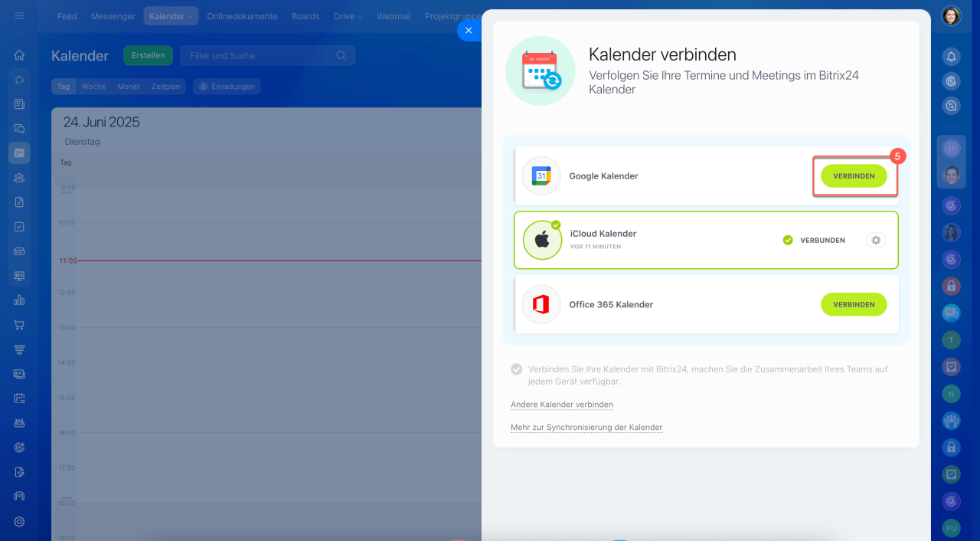Click the Apple iCloud logo icon
The image size is (980, 541).
542,240
